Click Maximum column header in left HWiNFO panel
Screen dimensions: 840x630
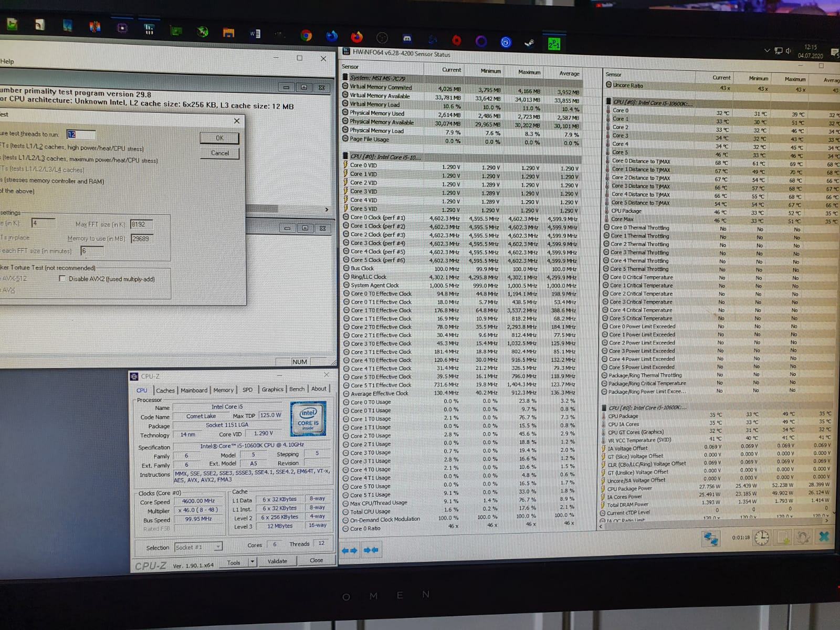coord(529,72)
